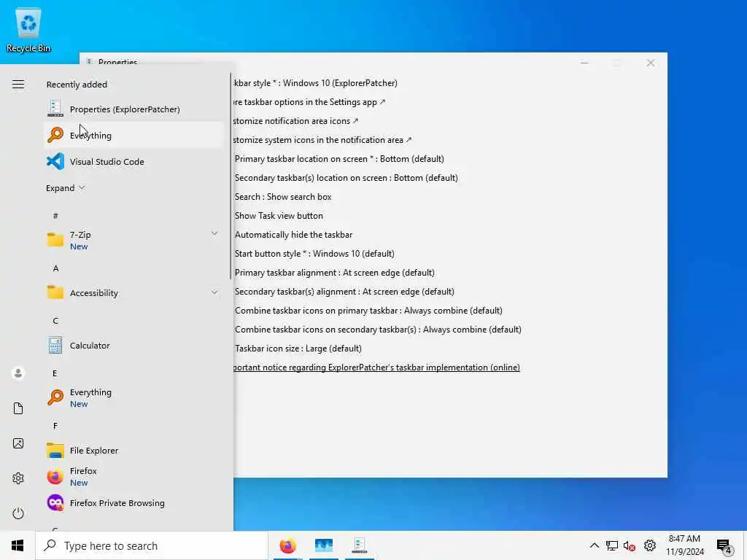
Task: Change Secondary taskbar(s) alignment option
Action: [344, 292]
